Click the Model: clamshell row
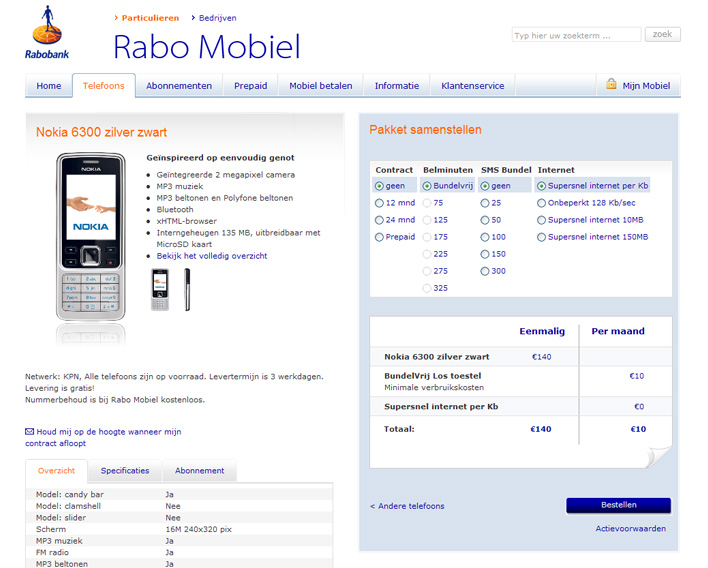Screen dimensions: 708x568 click(x=179, y=506)
